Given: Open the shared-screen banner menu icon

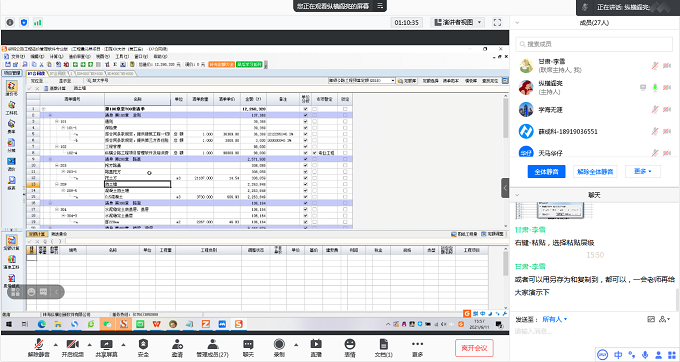Looking at the screenshot, I should 379,6.
